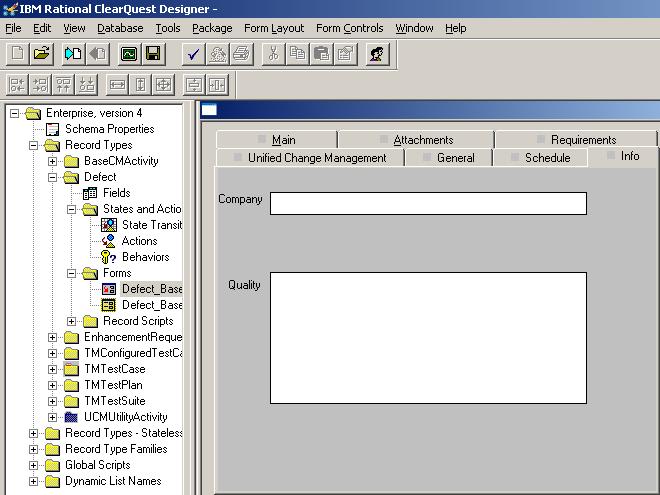Click the compile toolbar icon beside the checkmark
This screenshot has height=495, width=660.
pyautogui.click(x=218, y=54)
